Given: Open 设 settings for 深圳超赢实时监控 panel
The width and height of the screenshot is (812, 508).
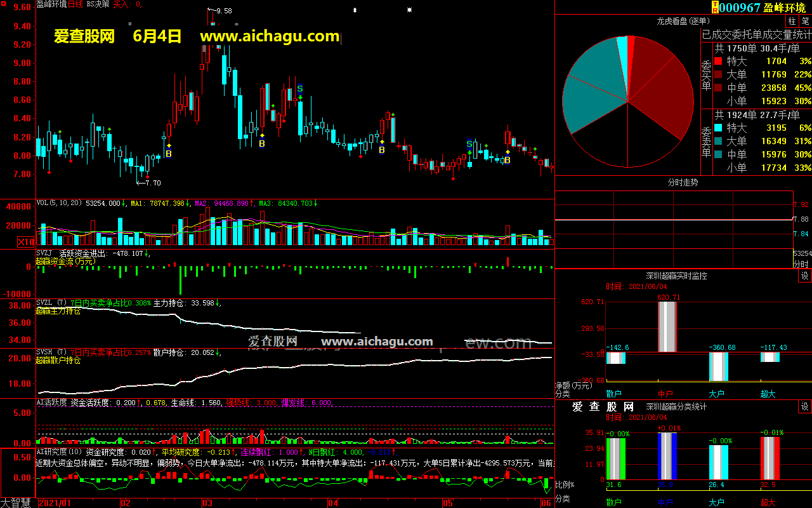Looking at the screenshot, I should pyautogui.click(x=805, y=276).
